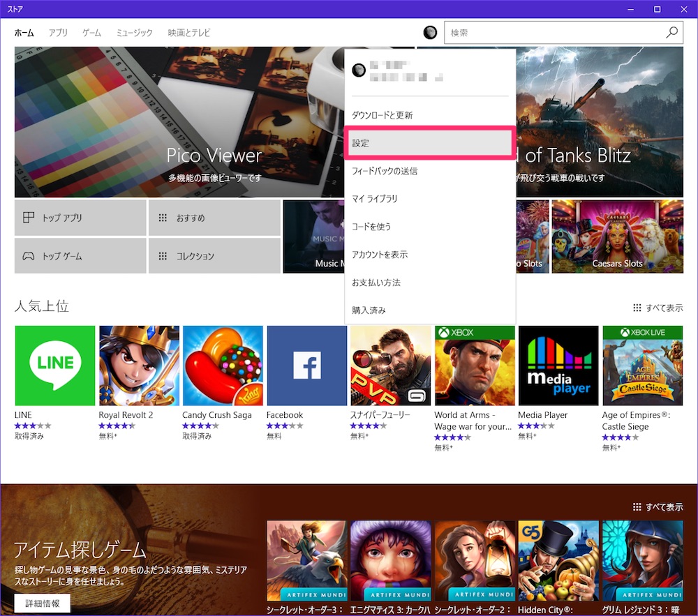Switch to the アプリ tab
The image size is (698, 616).
58,33
